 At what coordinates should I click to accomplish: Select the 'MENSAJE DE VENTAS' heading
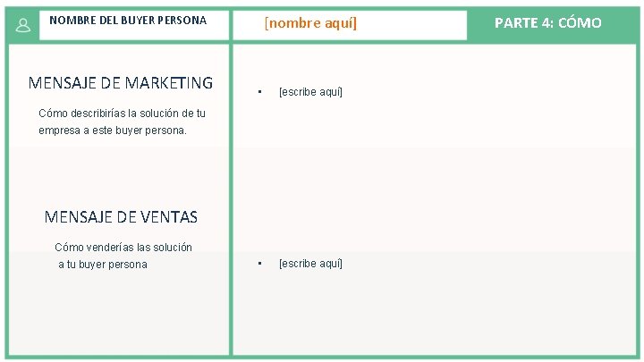[x=121, y=216]
